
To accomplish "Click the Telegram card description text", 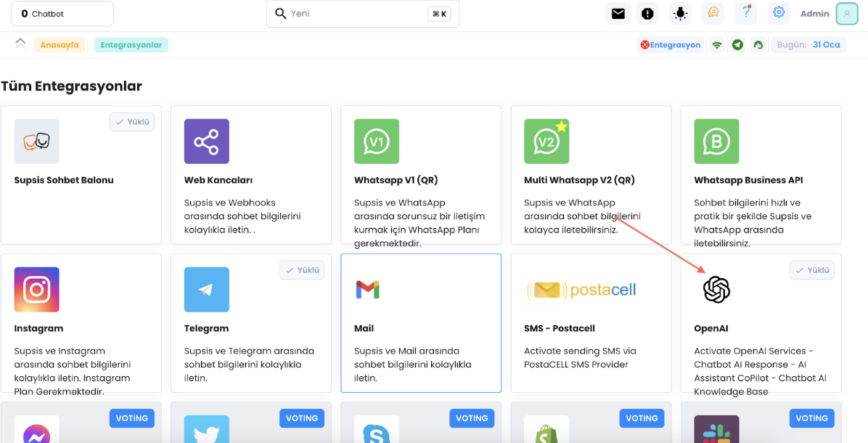I will point(249,365).
